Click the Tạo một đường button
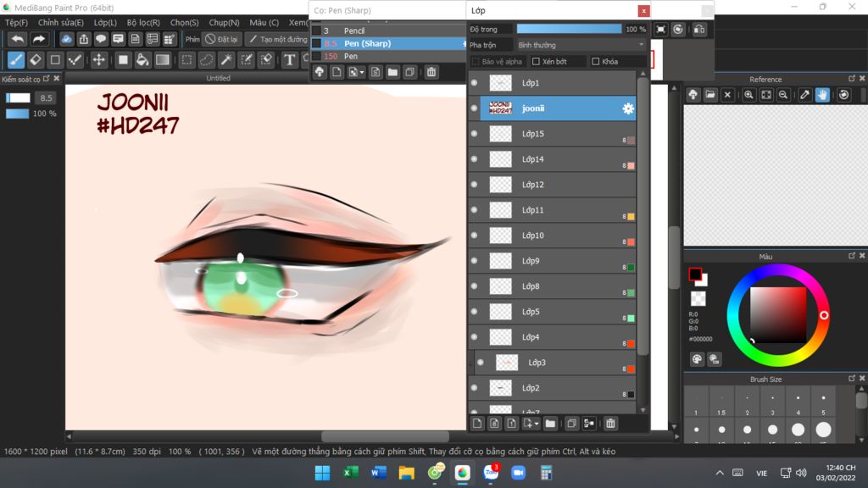 [277, 39]
